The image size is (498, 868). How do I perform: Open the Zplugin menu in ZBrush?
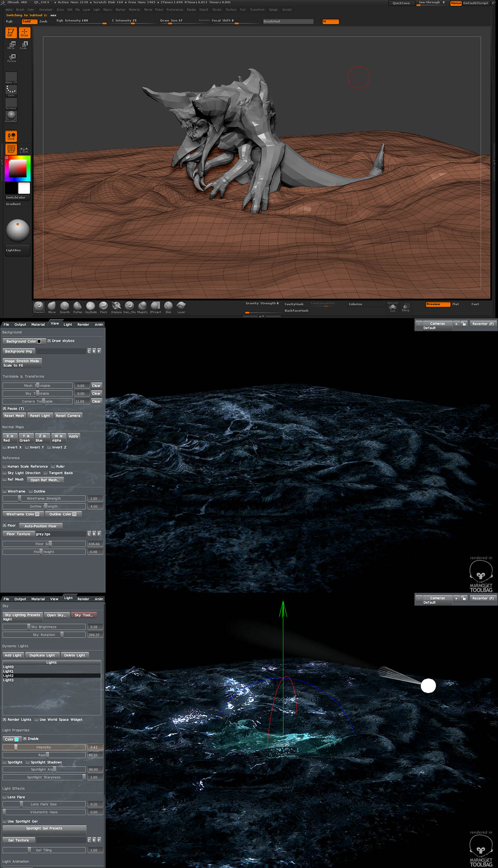pos(273,10)
